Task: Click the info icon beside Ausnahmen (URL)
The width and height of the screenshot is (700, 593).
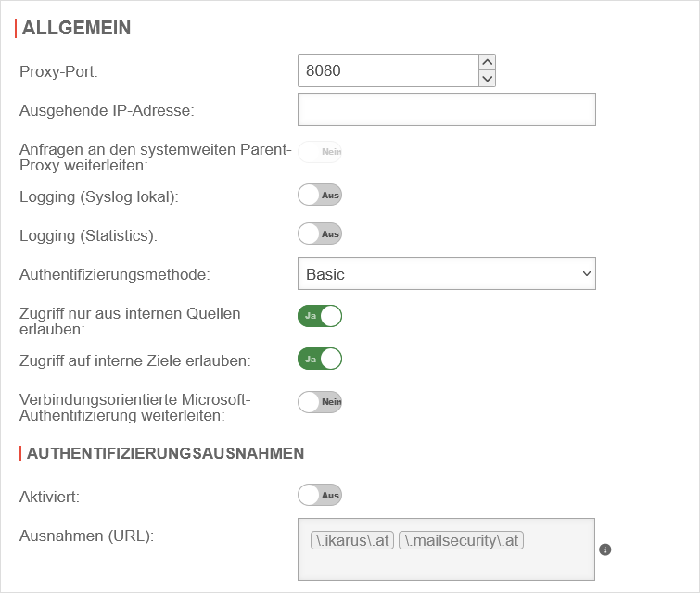Action: tap(605, 549)
